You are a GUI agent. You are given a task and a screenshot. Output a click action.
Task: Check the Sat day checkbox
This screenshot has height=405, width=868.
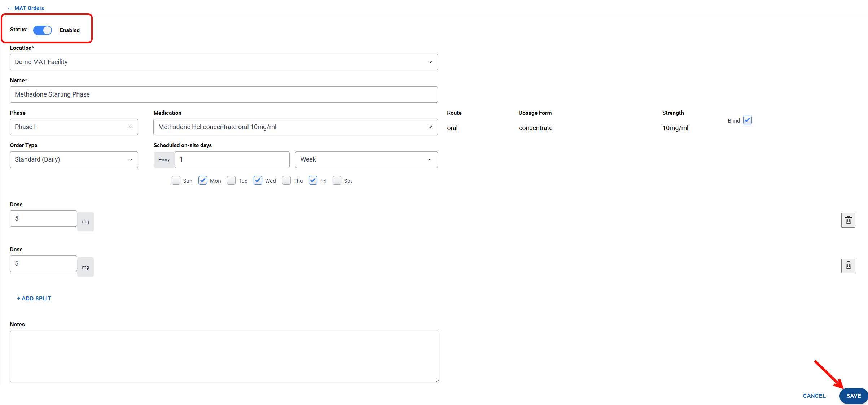[x=337, y=181]
